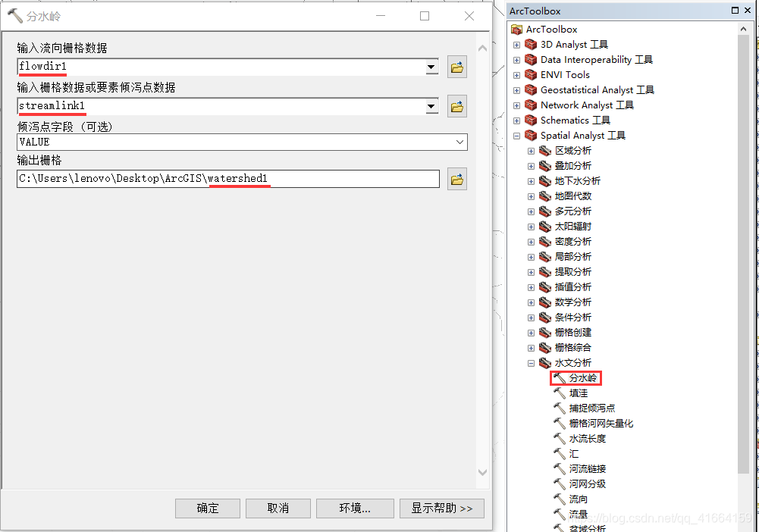Select the 条件分析 toolset icon
The height and width of the screenshot is (532, 759).
point(545,318)
